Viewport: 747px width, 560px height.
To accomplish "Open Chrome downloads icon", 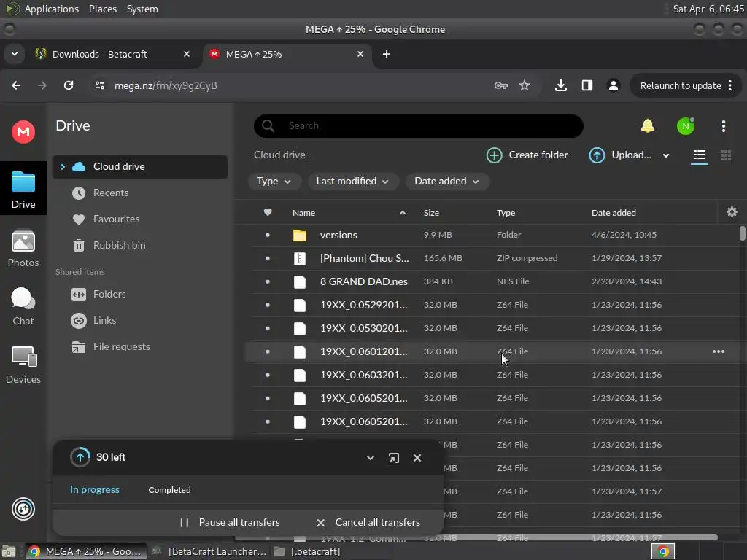I will click(x=561, y=85).
